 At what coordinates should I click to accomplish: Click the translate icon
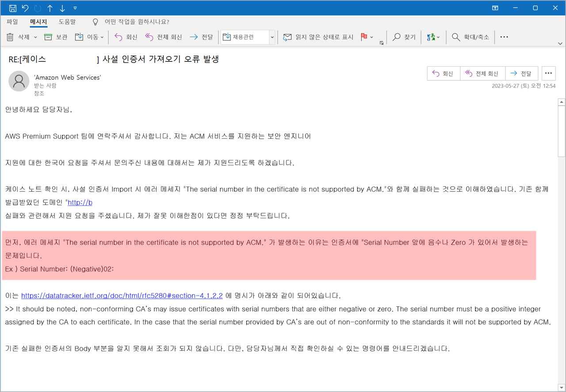(431, 37)
